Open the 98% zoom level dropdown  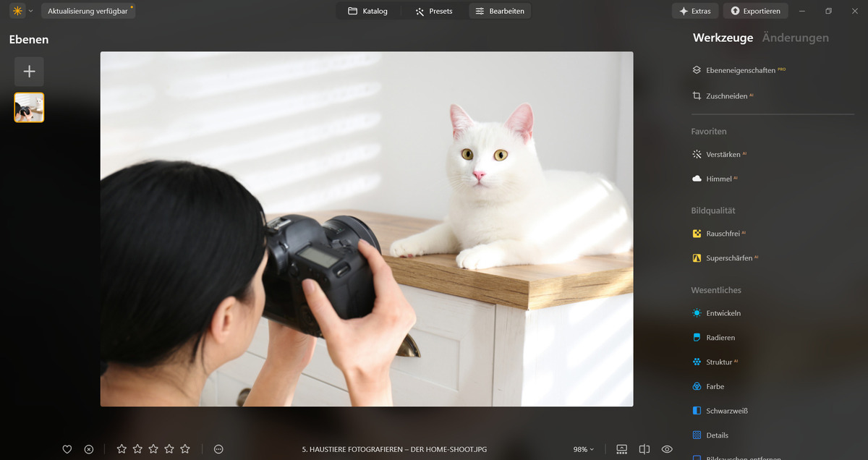pos(582,449)
